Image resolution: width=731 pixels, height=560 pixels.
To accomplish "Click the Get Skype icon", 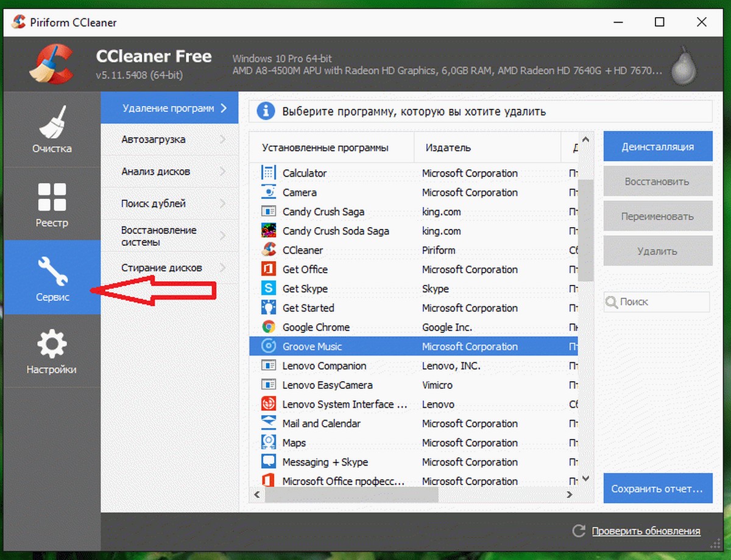I will click(x=268, y=289).
